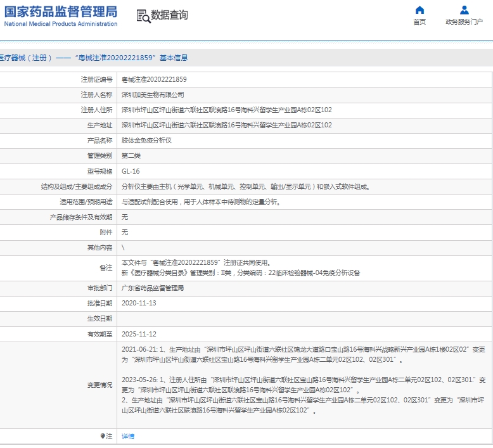Click the 有效期至 row label

pyautogui.click(x=99, y=334)
